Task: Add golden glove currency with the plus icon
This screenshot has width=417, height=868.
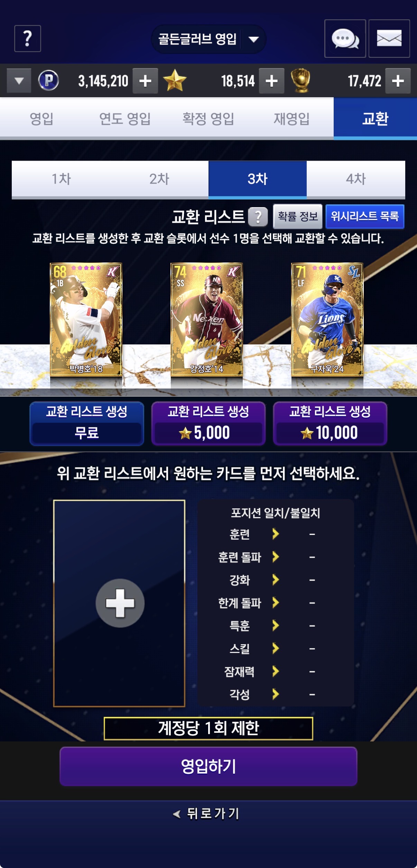Action: [398, 81]
